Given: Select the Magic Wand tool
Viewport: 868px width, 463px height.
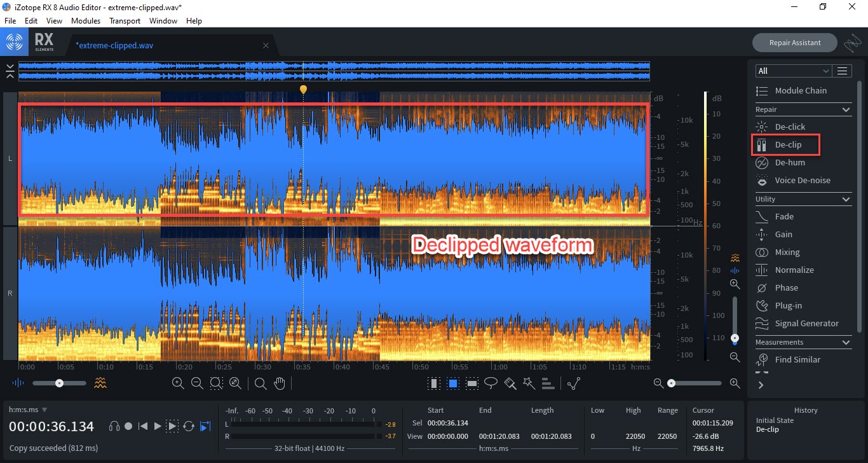Looking at the screenshot, I should tap(529, 383).
